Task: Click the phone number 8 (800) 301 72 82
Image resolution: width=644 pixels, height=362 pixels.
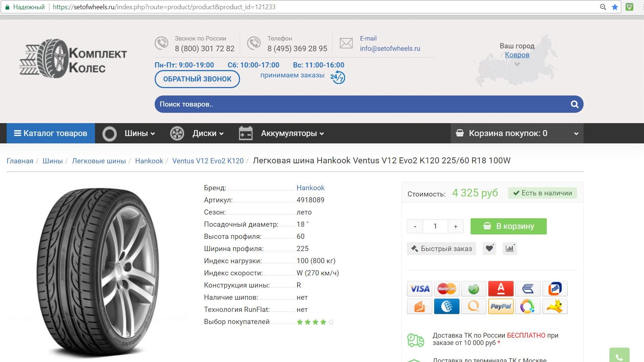Action: [x=205, y=49]
